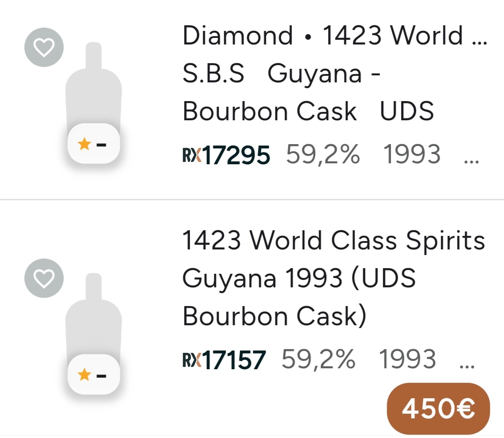
Task: Click "Guyana 1993 (UDS" in the second listing
Action: 299,279
